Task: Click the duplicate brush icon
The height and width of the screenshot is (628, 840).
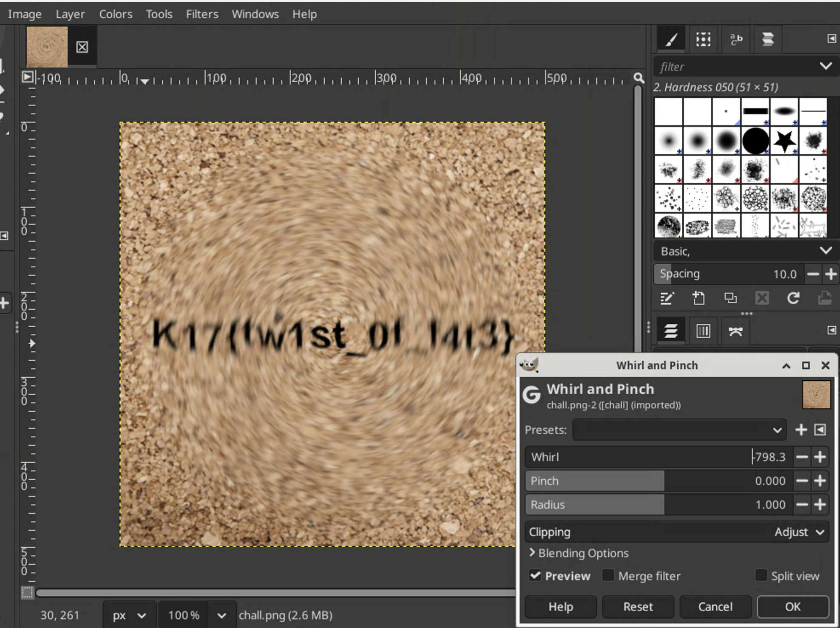Action: click(730, 298)
